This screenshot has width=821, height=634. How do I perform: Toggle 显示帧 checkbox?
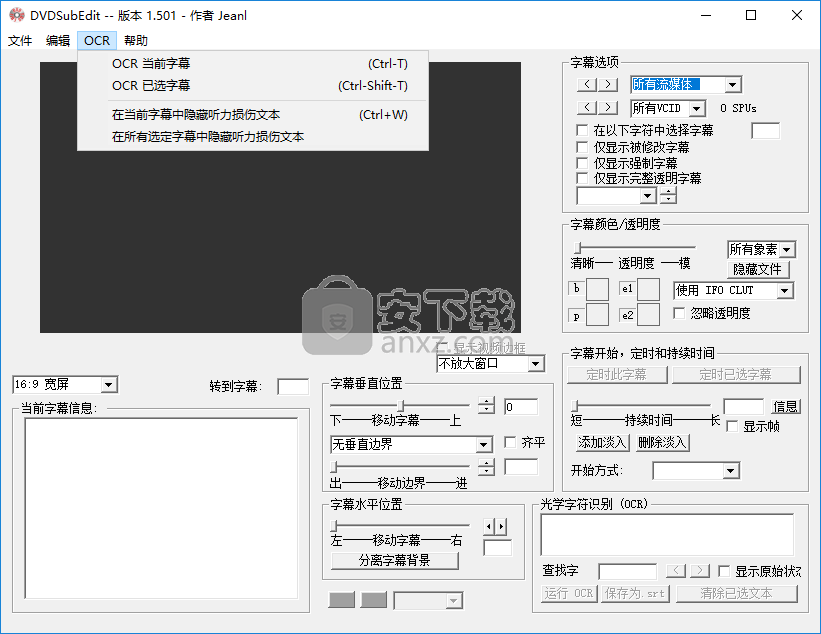[x=733, y=426]
